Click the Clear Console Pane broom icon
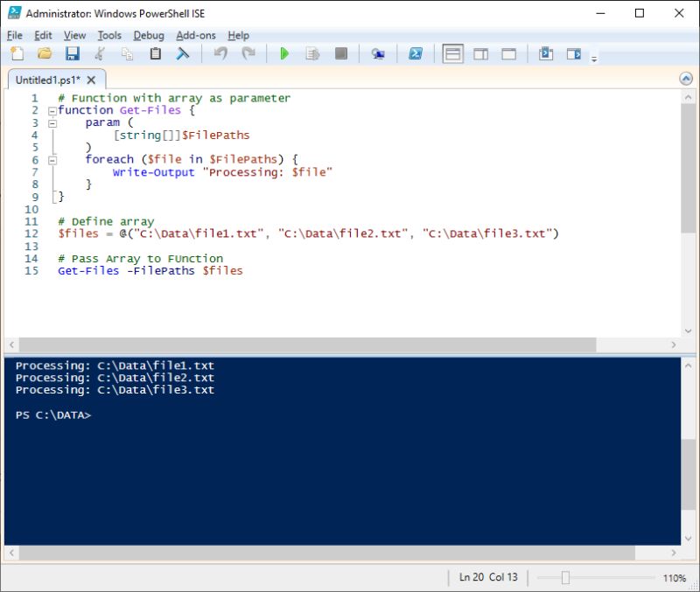Screen dimensions: 700x592 [x=182, y=54]
